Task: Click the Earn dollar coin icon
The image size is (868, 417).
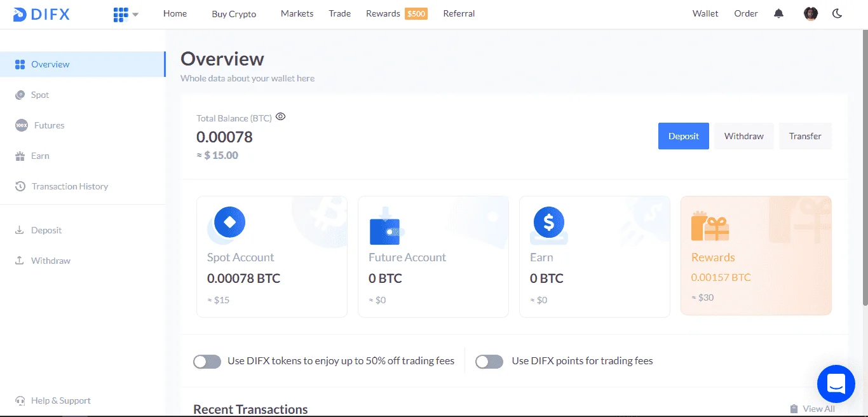Action: click(x=549, y=223)
